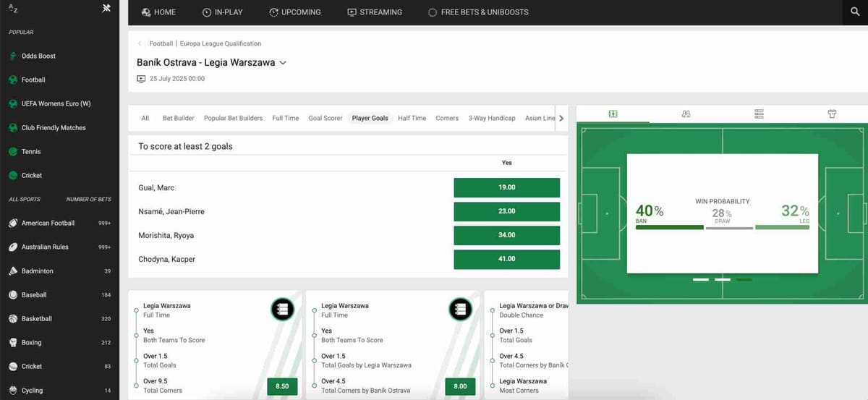The image size is (868, 400).
Task: Go to third green slide indicator
Action: pos(744,279)
